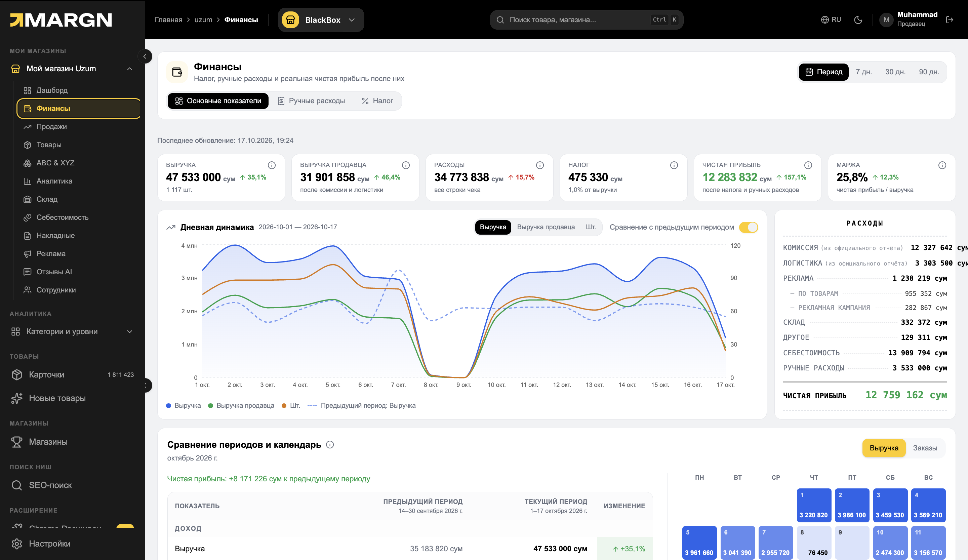968x560 pixels.
Task: Click the logout icon next to Muhammad
Action: pyautogui.click(x=950, y=20)
